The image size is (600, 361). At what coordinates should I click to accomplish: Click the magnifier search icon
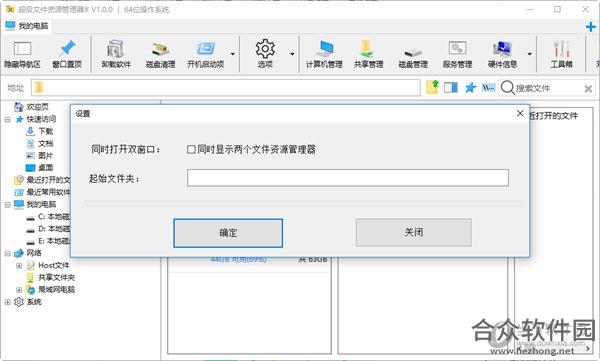(x=507, y=88)
